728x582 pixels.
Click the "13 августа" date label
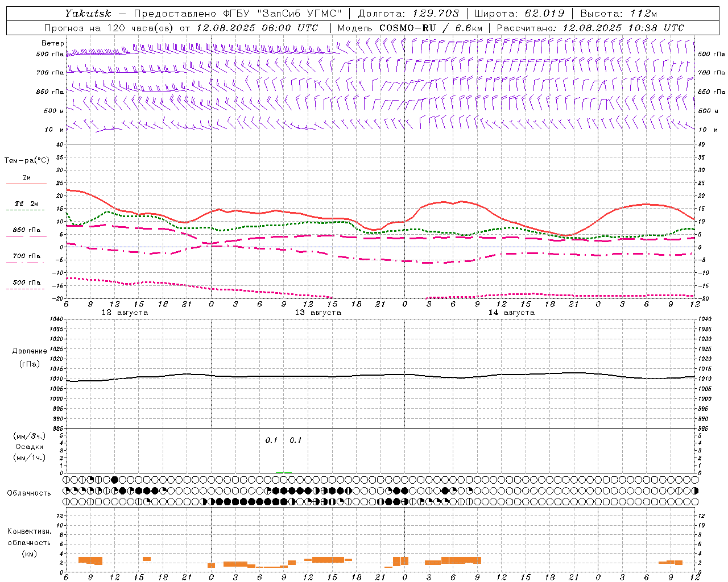(318, 313)
